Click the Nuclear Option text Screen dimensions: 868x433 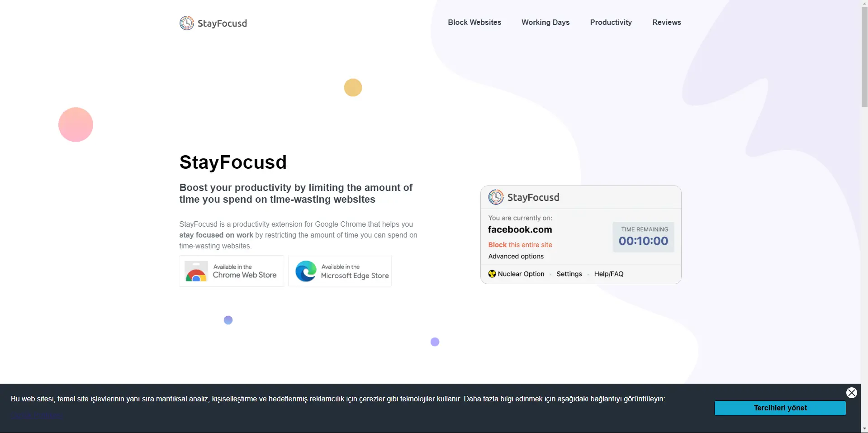(521, 274)
